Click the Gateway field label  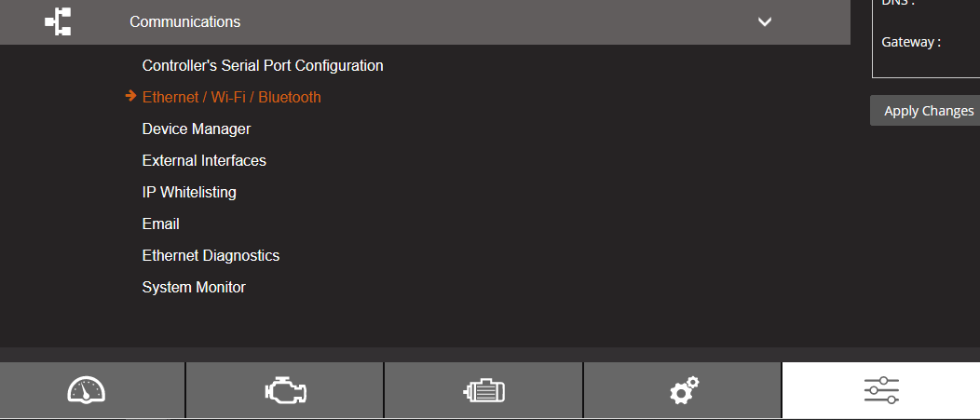[910, 42]
